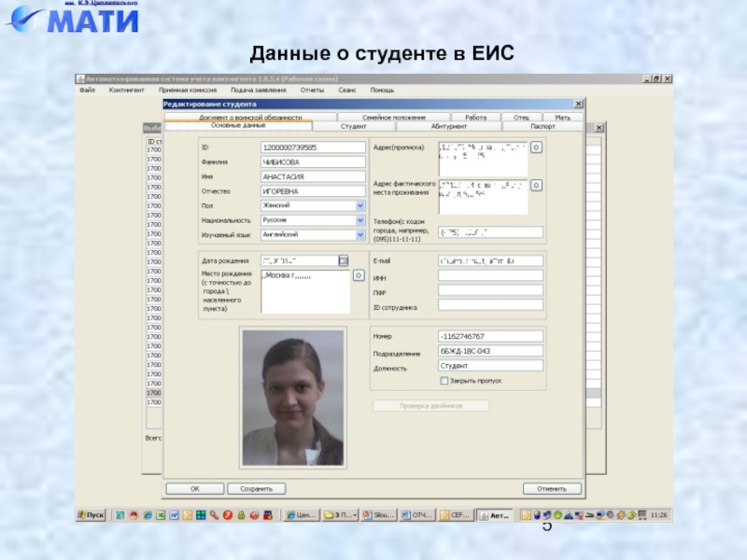
Task: Toggle Закрыть пропуск checkbox
Action: 444,381
